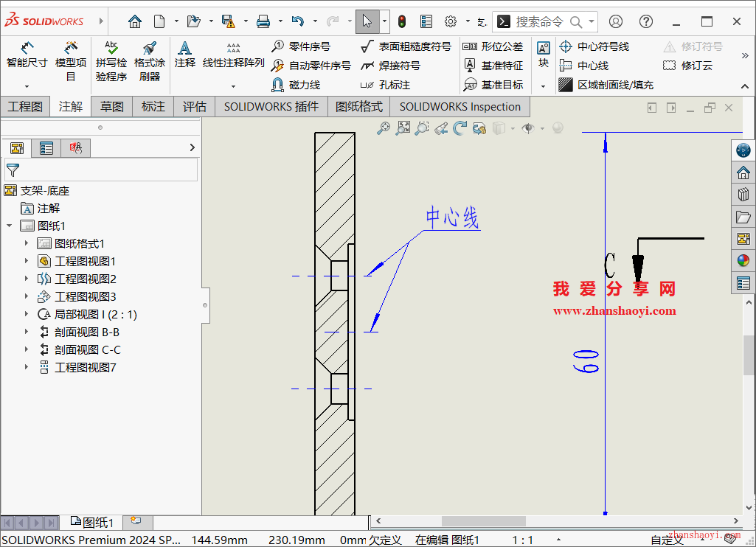Open the SOLIDWORKS 插件 tab
Image resolution: width=756 pixels, height=547 pixels.
[271, 106]
